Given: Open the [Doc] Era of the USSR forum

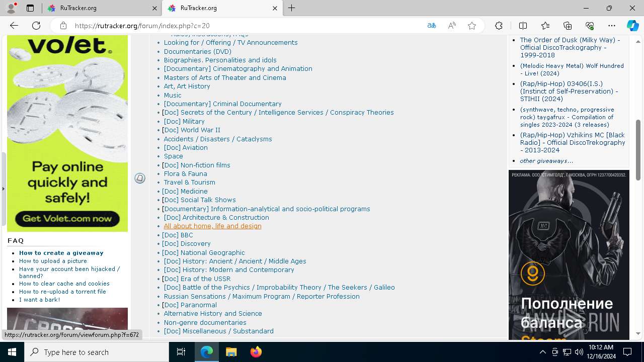Looking at the screenshot, I should coord(196,279).
